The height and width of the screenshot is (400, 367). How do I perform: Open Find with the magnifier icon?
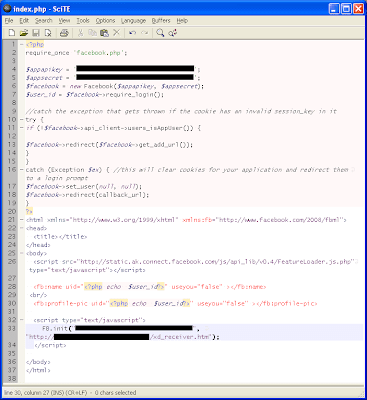160,33
